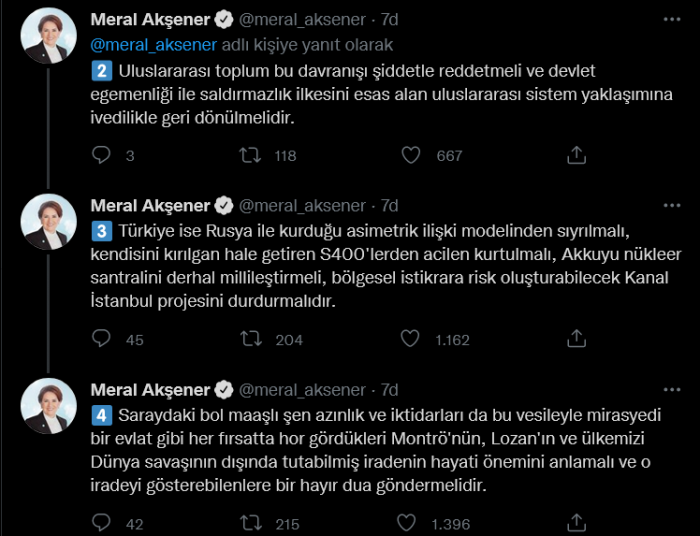Reply to the tweet with 3 replies
This screenshot has width=700, height=536.
(x=101, y=155)
